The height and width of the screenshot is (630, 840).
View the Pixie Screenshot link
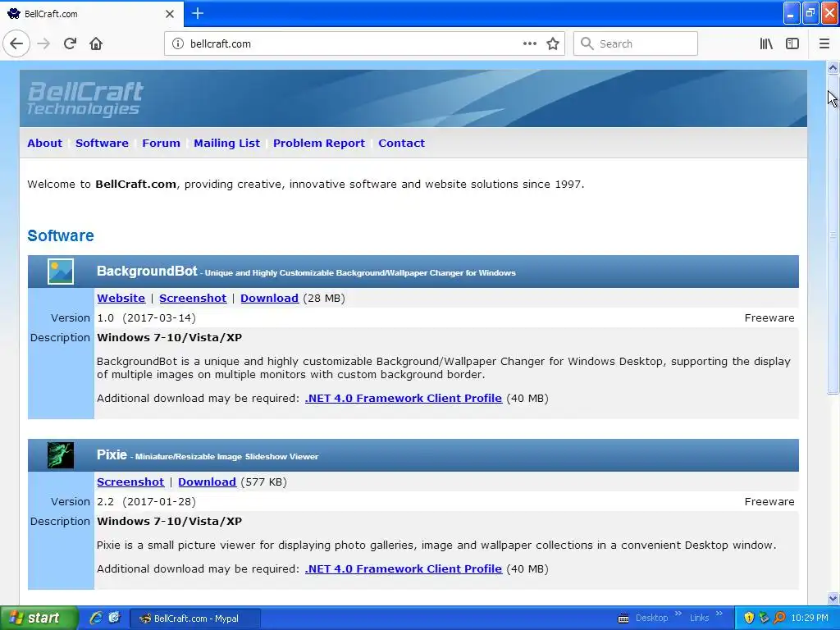tap(130, 482)
